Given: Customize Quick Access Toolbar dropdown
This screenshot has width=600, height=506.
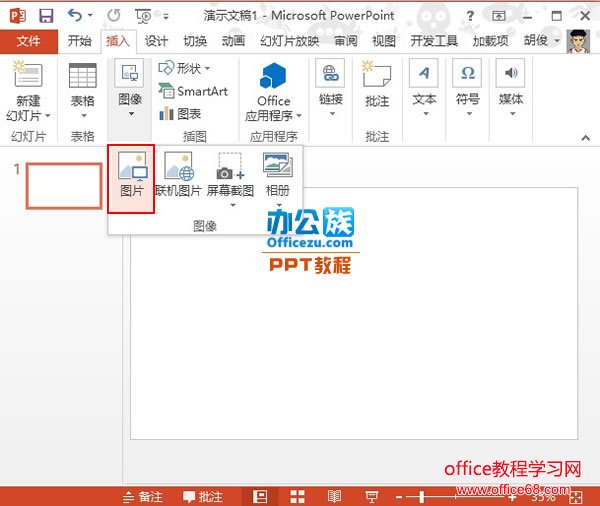Looking at the screenshot, I should [x=166, y=16].
